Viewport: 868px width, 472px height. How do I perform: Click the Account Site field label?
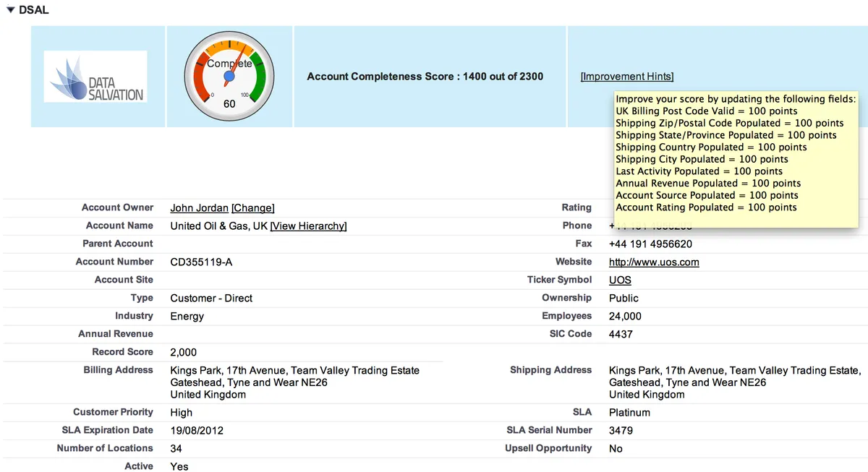pyautogui.click(x=124, y=280)
